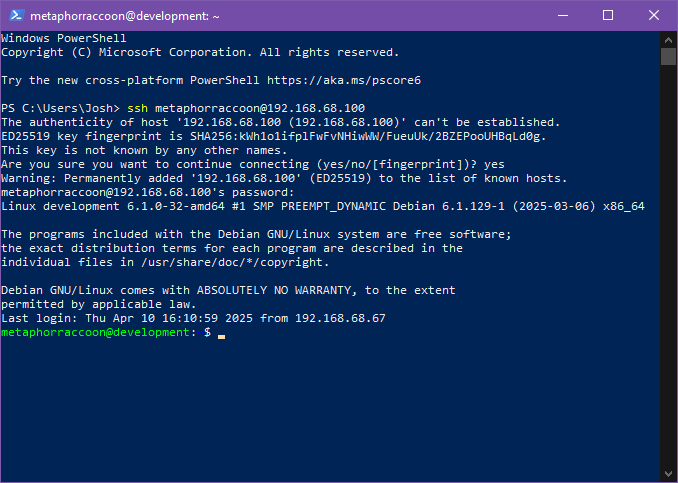This screenshot has width=678, height=483.
Task: Click the PowerShell icon in title bar
Action: tap(17, 16)
